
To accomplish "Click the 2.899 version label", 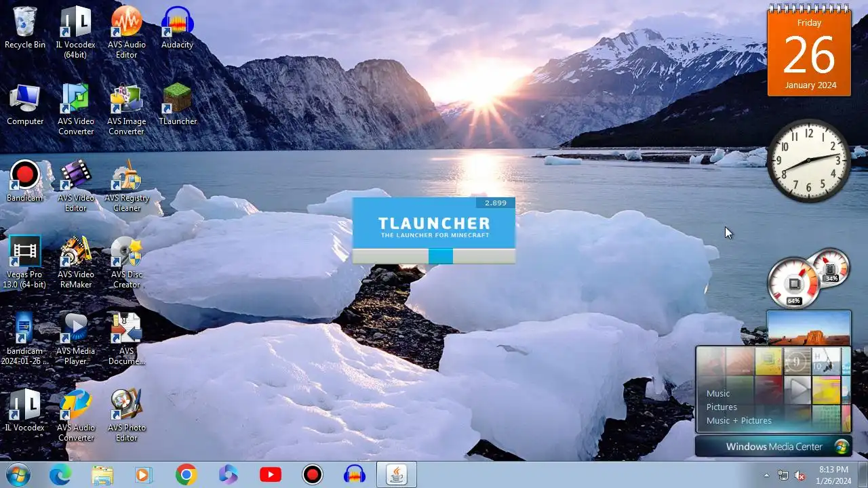I will click(x=495, y=203).
